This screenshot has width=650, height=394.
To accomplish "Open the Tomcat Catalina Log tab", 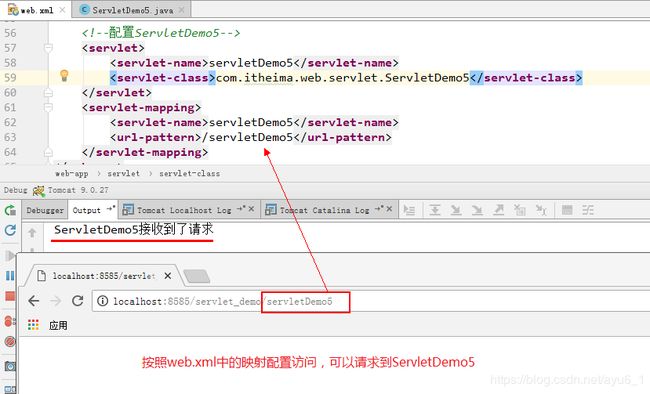I will tap(325, 210).
